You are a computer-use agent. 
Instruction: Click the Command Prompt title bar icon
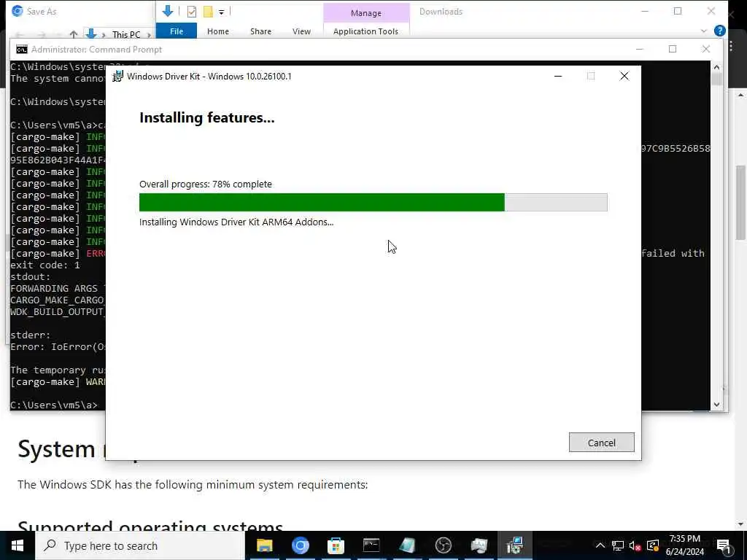21,50
